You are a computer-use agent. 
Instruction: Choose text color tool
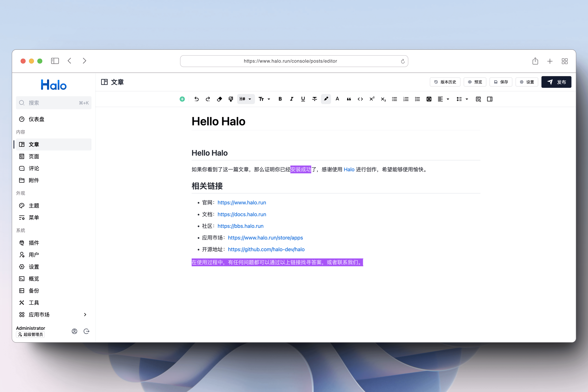(x=337, y=99)
